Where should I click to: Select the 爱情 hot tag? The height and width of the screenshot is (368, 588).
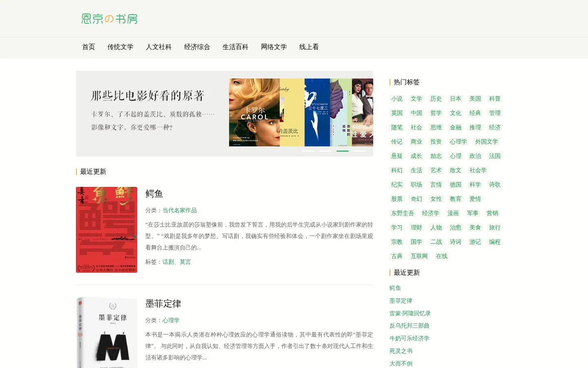[475, 199]
